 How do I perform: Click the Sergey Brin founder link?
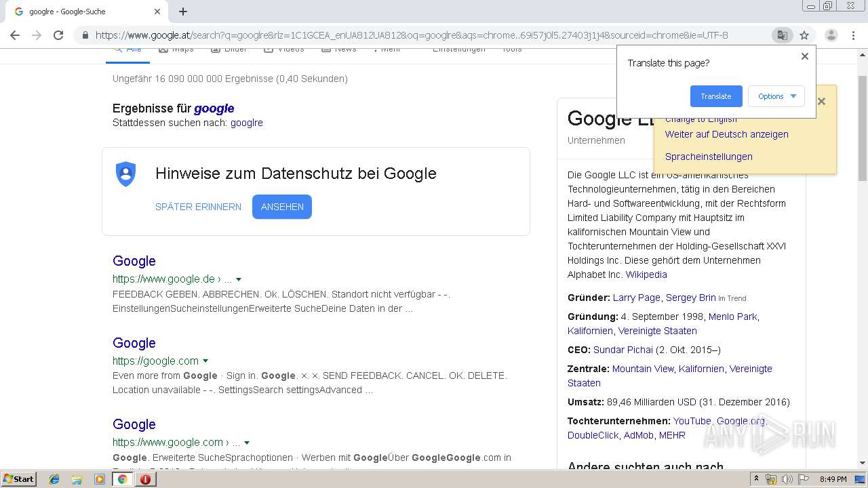691,298
